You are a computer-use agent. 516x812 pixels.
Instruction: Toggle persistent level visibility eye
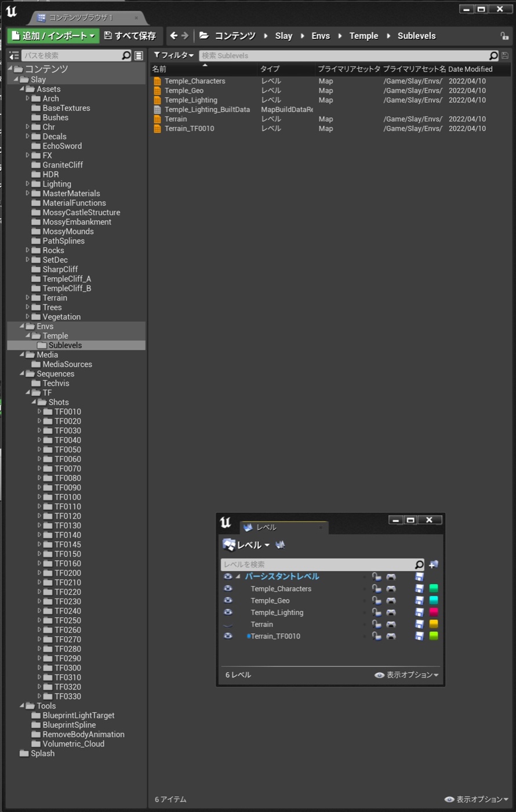click(x=228, y=577)
